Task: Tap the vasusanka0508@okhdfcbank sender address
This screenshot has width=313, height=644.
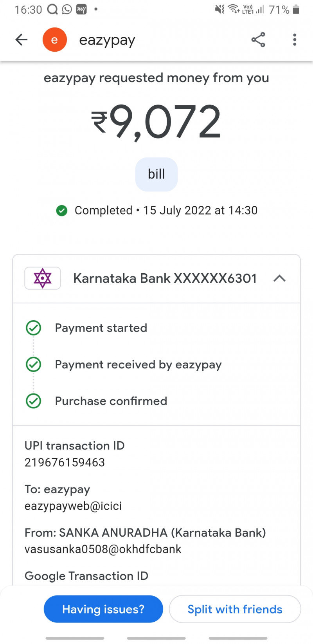Action: pyautogui.click(x=103, y=549)
